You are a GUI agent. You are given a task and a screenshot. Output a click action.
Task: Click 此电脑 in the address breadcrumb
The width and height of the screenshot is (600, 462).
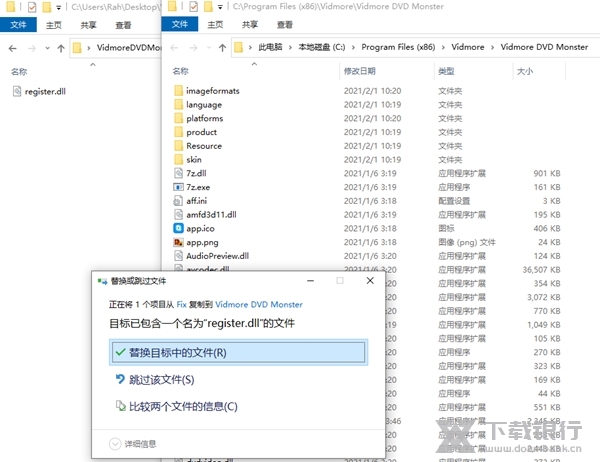(x=270, y=47)
